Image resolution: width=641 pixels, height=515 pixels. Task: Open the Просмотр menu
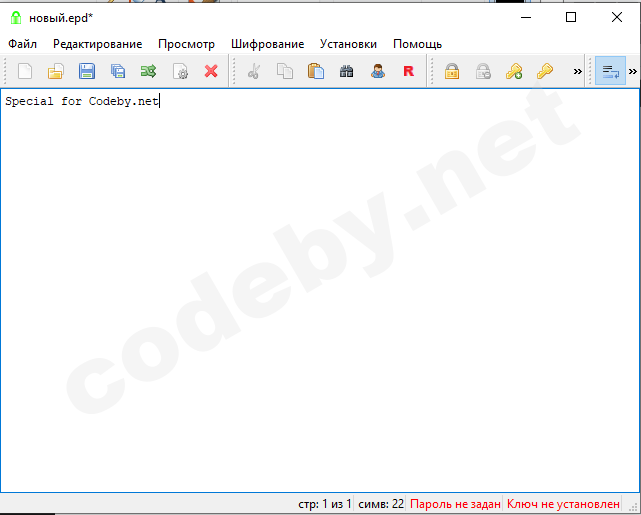tap(186, 44)
